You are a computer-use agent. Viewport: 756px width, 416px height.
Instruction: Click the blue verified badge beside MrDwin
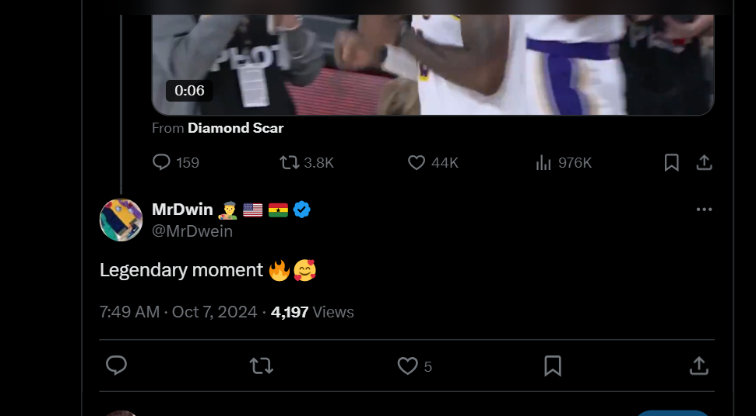pyautogui.click(x=302, y=209)
